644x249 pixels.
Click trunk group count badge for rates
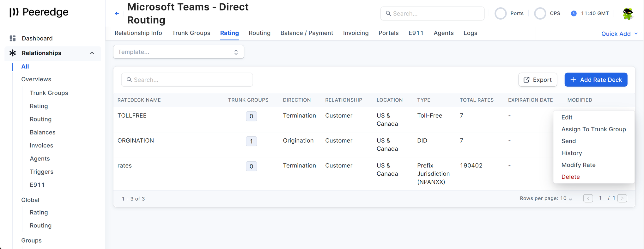click(x=251, y=166)
